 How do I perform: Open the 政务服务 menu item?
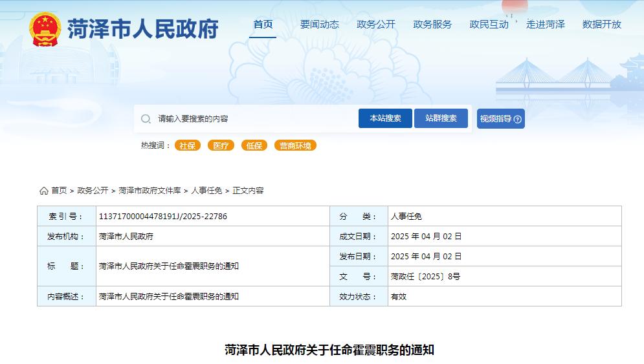click(432, 25)
